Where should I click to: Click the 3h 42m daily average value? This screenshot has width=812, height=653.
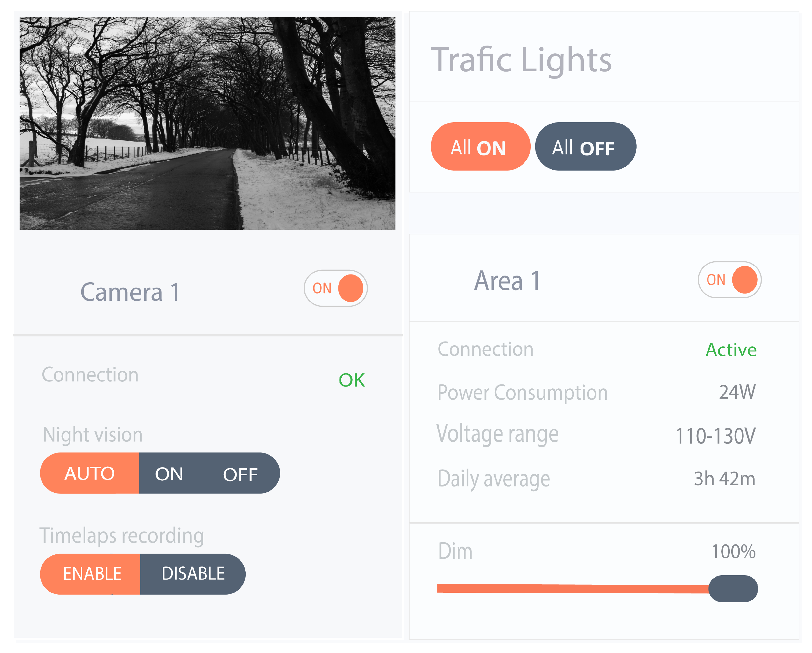point(724,479)
